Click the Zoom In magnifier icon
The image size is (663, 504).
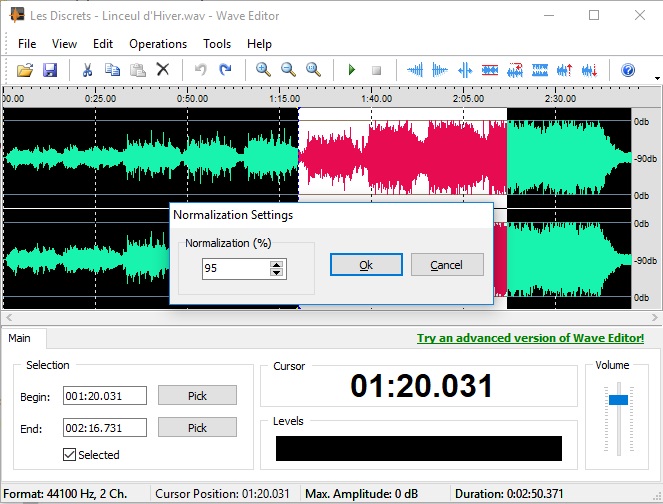point(263,69)
